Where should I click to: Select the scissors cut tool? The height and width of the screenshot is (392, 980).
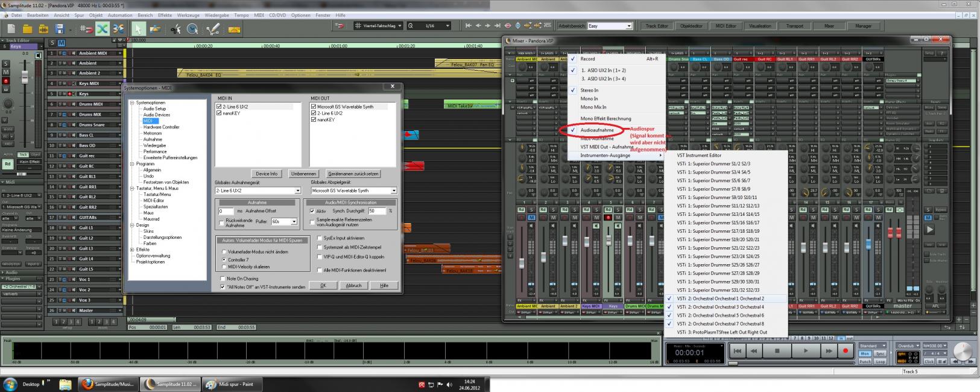pyautogui.click(x=175, y=28)
